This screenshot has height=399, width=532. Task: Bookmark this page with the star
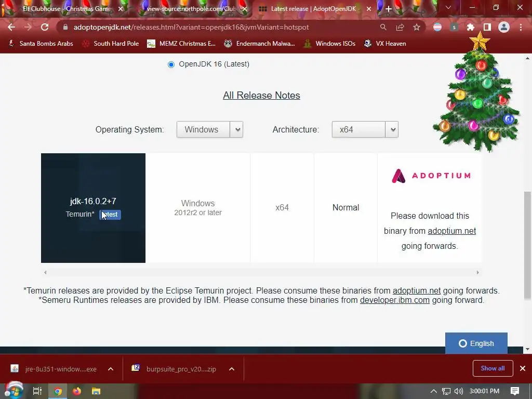point(417,27)
